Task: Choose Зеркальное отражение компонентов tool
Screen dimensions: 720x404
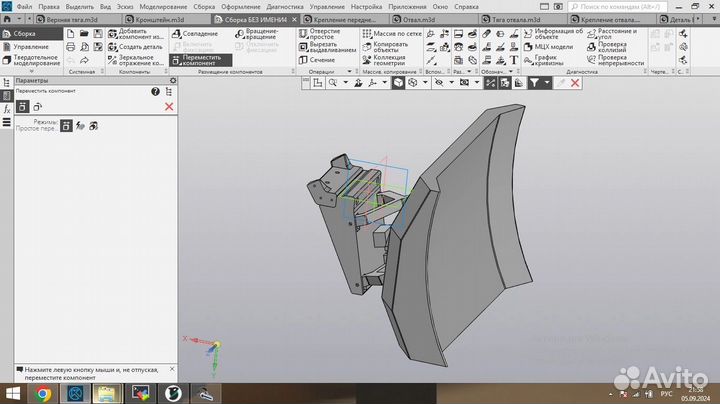Action: (111, 60)
